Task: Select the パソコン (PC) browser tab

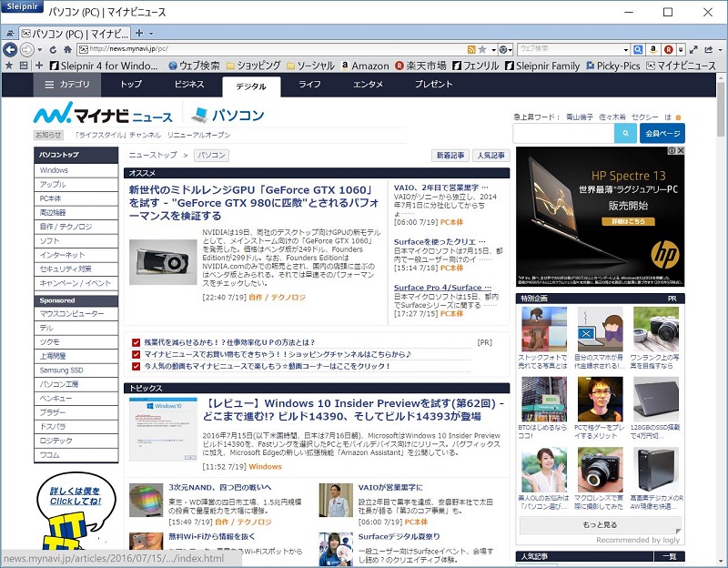Action: pos(75,34)
